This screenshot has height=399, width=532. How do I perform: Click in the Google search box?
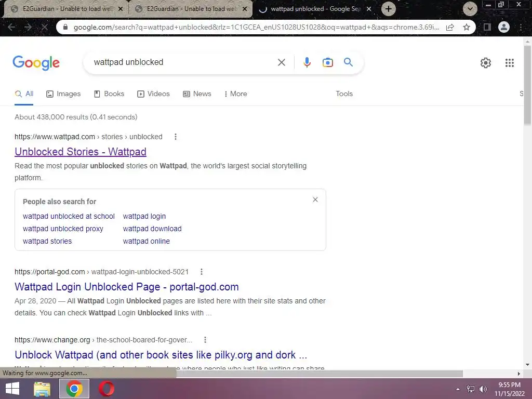click(183, 62)
